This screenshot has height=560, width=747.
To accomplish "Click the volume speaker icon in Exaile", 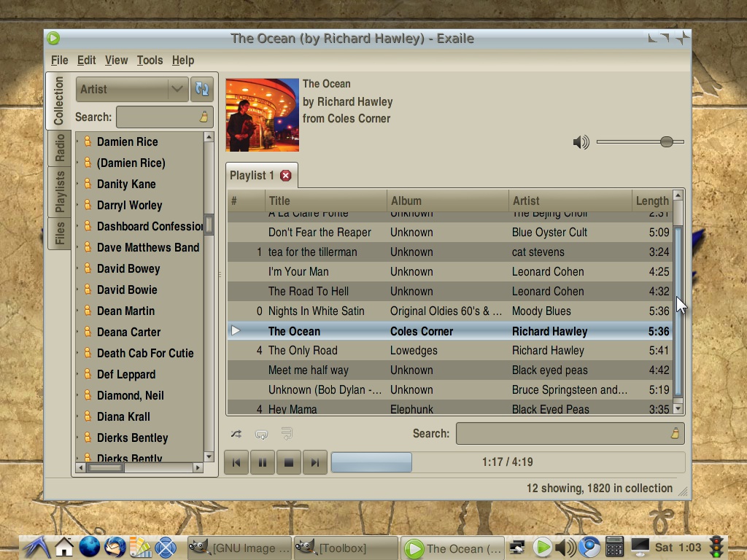I will point(581,142).
